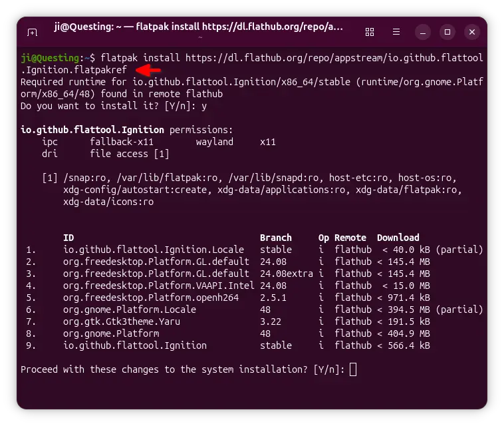Click the 'file access [1]' permission
The height and width of the screenshot is (426, 504).
pos(130,154)
